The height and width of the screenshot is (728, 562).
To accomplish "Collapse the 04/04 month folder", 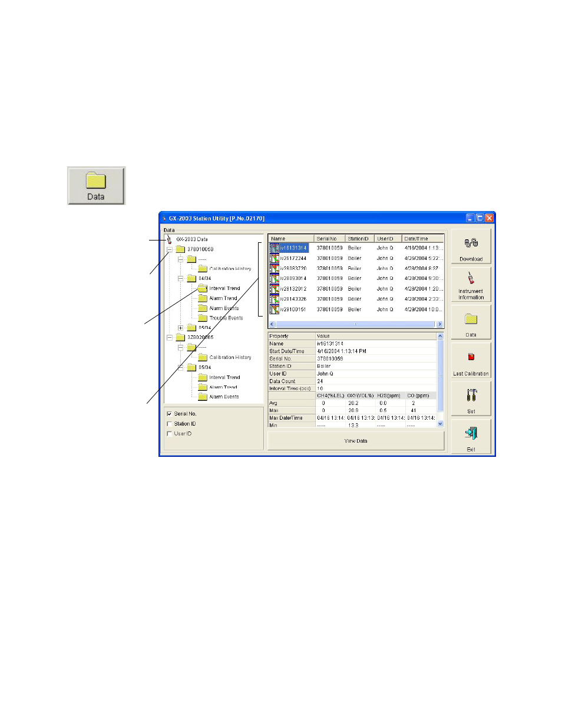I will coord(181,278).
